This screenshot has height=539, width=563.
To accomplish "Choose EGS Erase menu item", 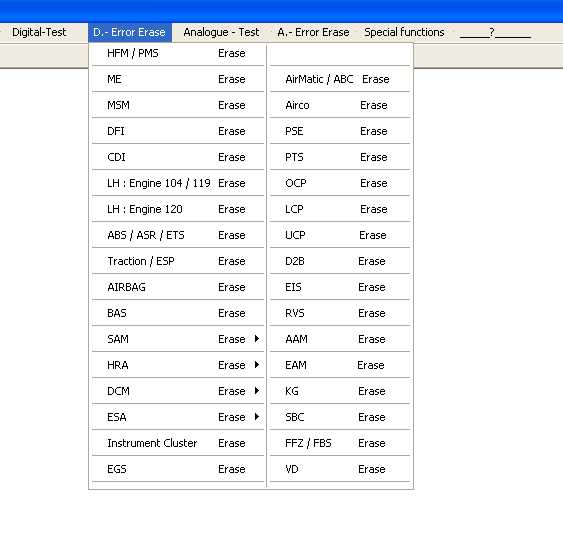I will (x=178, y=469).
